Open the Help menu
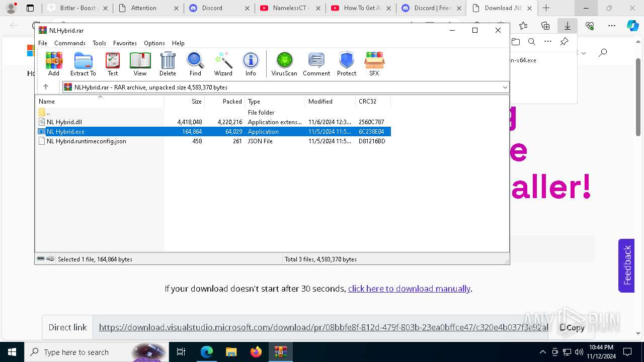 point(178,43)
